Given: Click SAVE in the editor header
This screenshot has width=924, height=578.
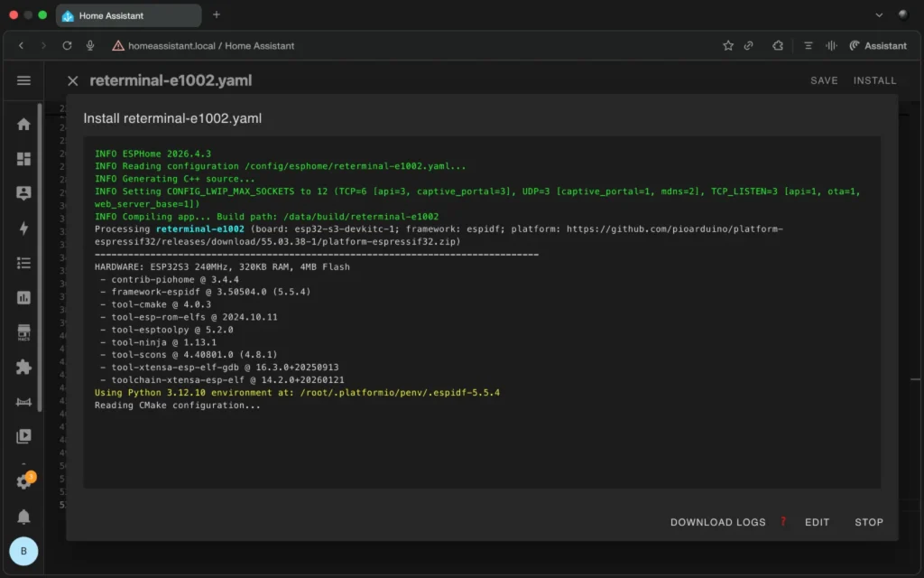Looking at the screenshot, I should coord(824,80).
